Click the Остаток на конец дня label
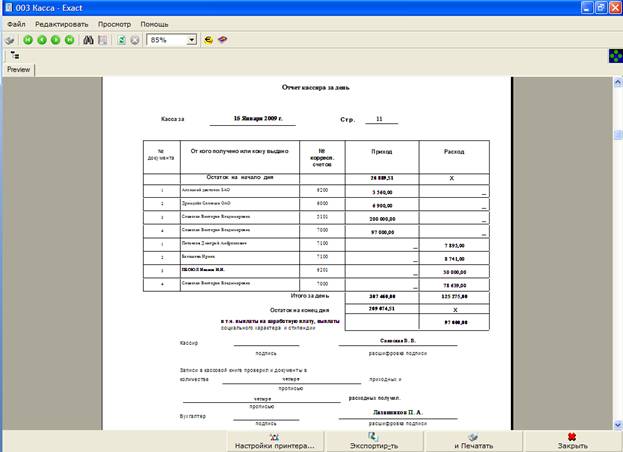This screenshot has width=623, height=452. [299, 310]
